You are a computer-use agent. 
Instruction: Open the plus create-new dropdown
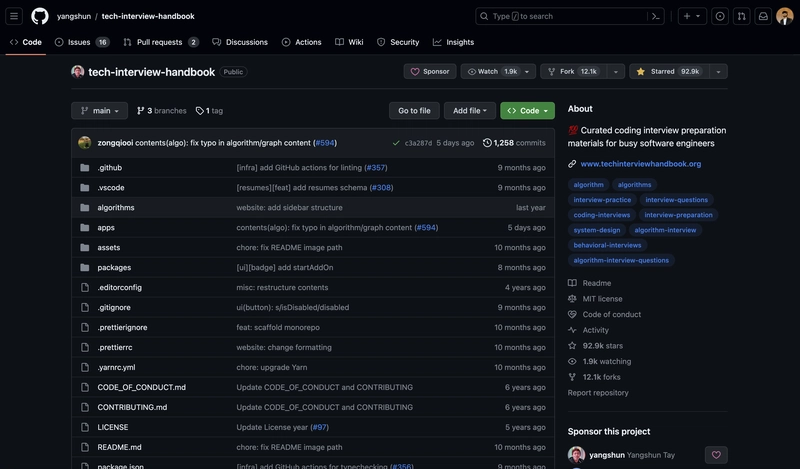click(692, 16)
